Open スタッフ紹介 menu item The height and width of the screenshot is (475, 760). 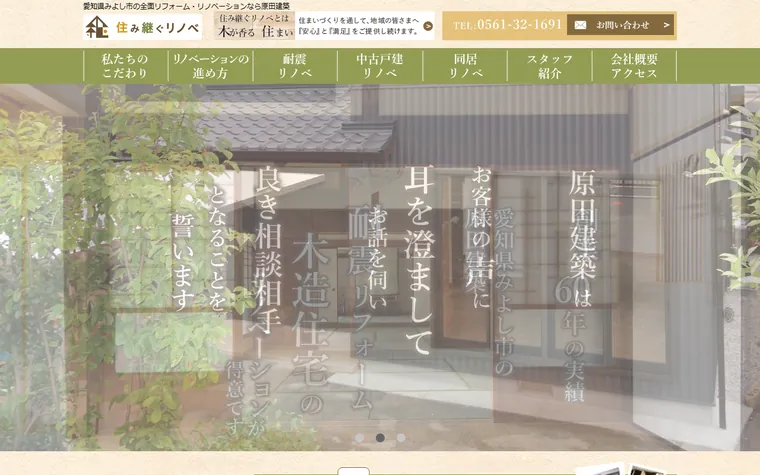point(550,66)
